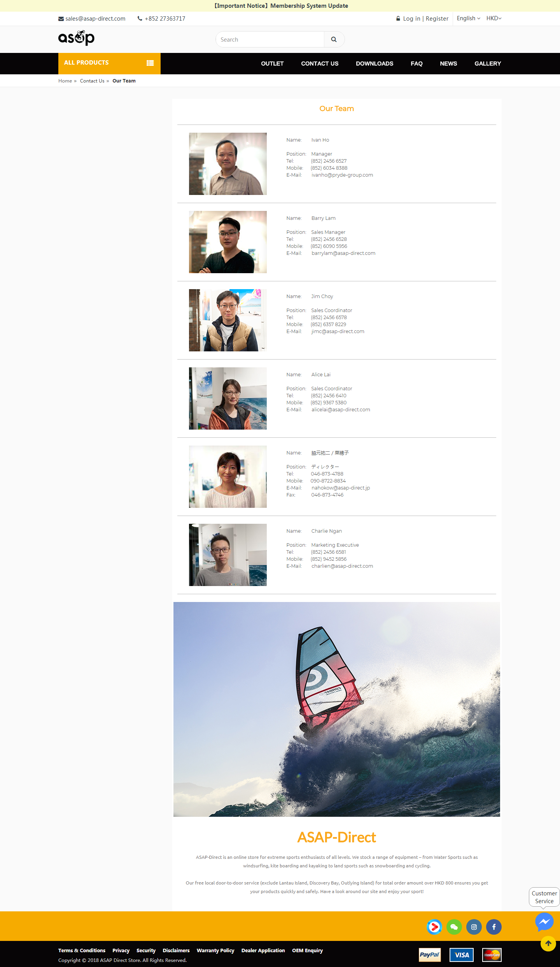Expand the English language dropdown
Screen dimensions: 560x967
(468, 18)
